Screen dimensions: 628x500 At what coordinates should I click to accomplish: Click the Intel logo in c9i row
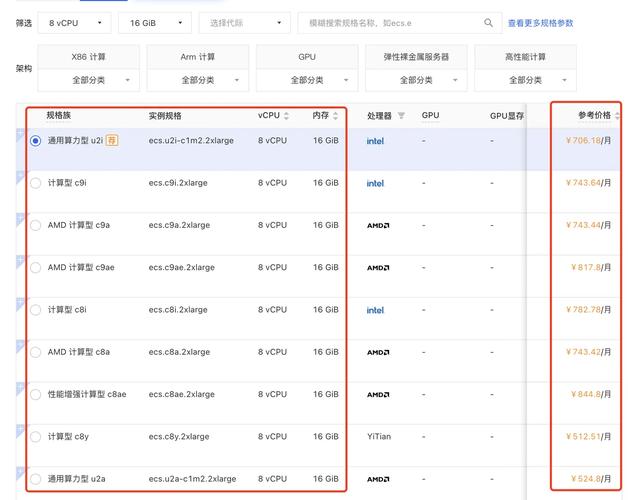coord(375,183)
